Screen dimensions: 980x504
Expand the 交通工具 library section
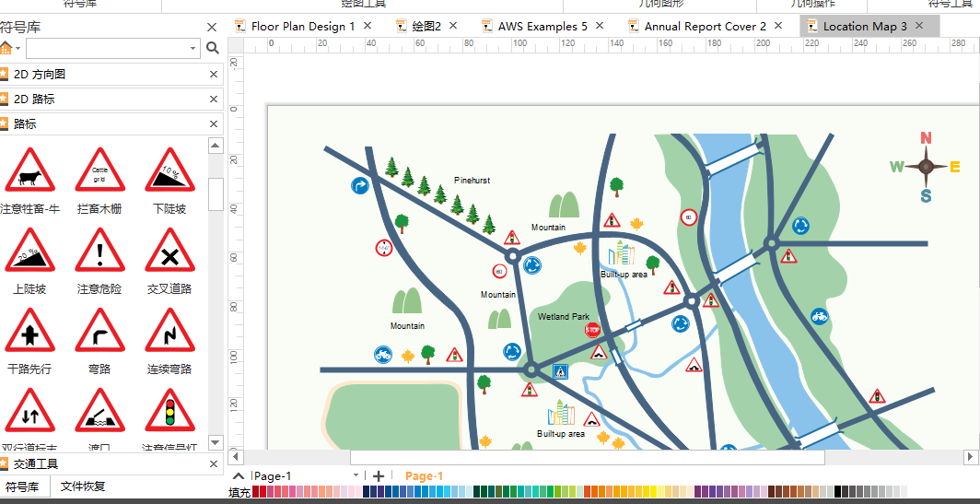point(111,464)
